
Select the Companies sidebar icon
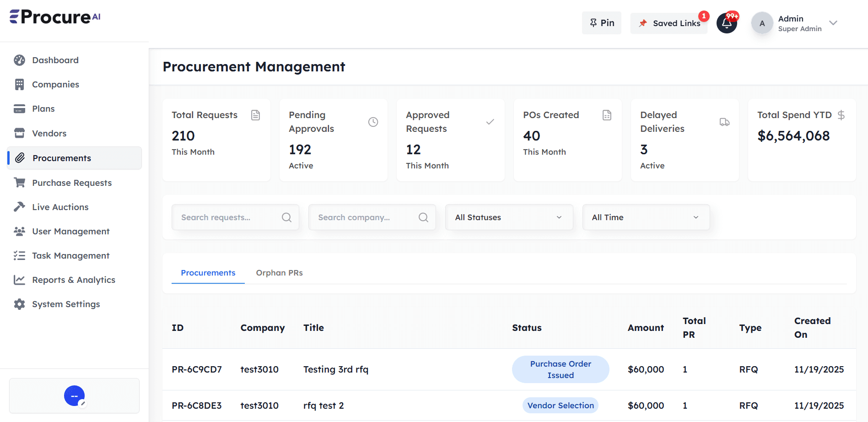pos(19,84)
